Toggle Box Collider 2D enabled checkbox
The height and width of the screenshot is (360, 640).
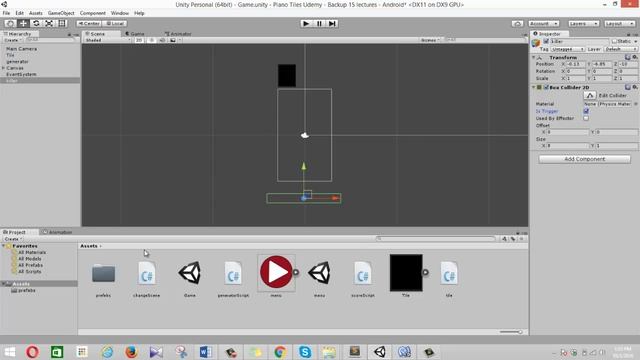546,87
